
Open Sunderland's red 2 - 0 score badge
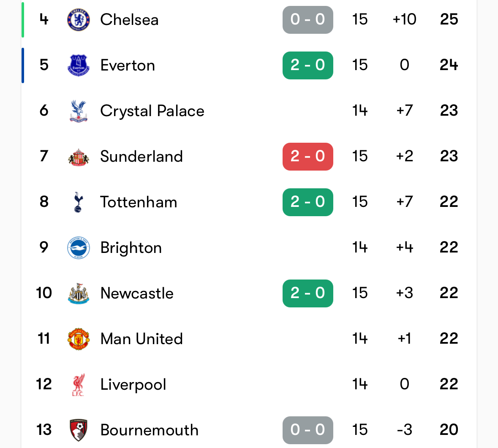[308, 156]
